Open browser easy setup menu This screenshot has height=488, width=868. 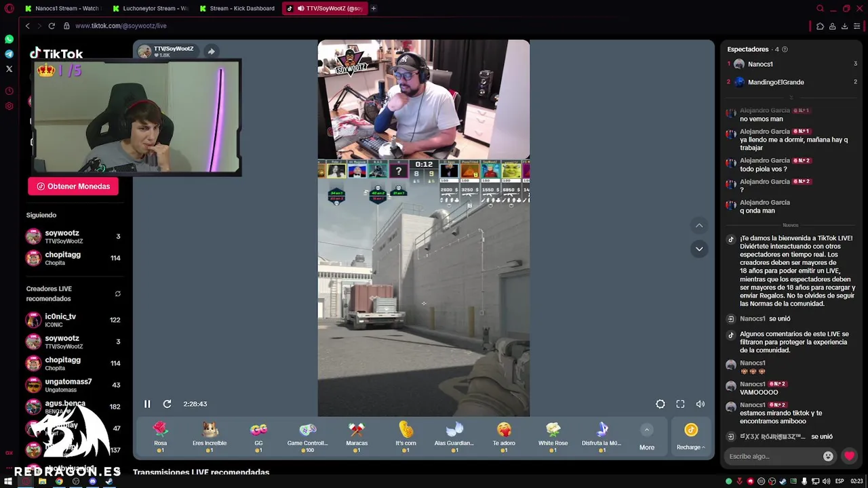[x=857, y=26]
